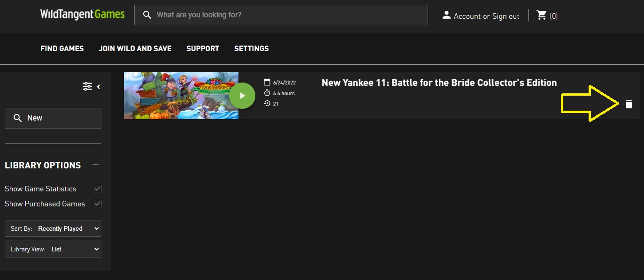Click the library search magnifier icon
This screenshot has width=644, height=280.
[x=17, y=118]
